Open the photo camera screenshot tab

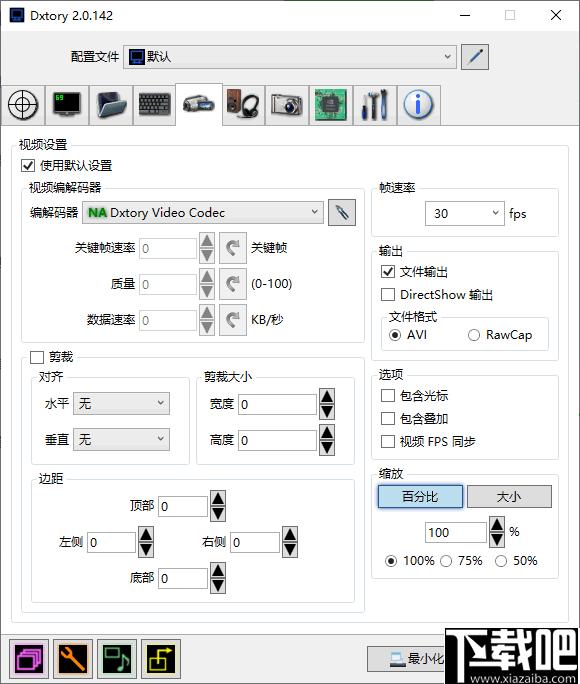click(x=287, y=105)
